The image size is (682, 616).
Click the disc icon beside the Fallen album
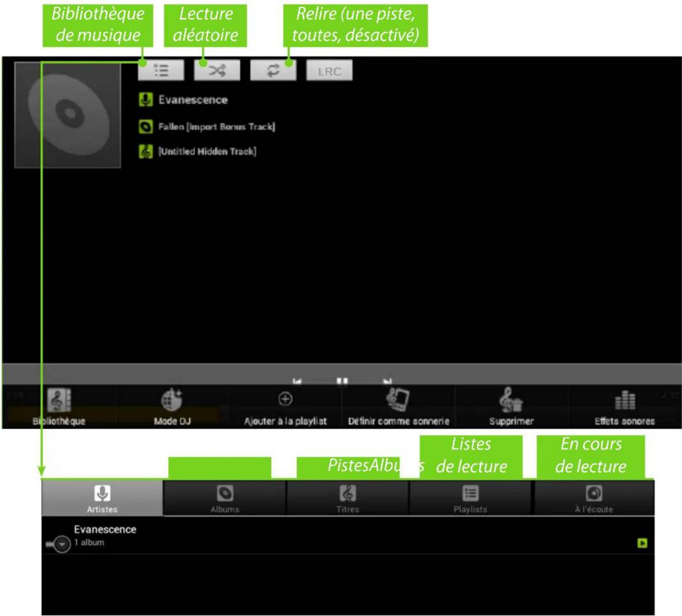point(145,127)
